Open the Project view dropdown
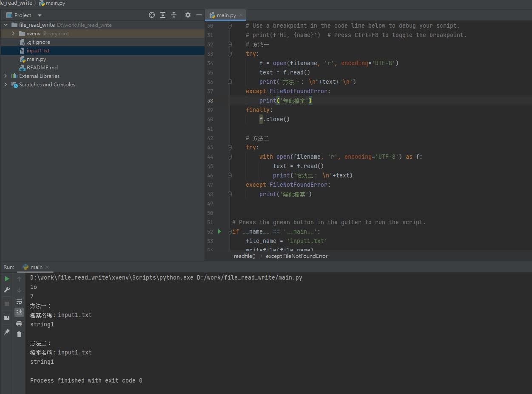Image resolution: width=532 pixels, height=394 pixels. [x=40, y=15]
